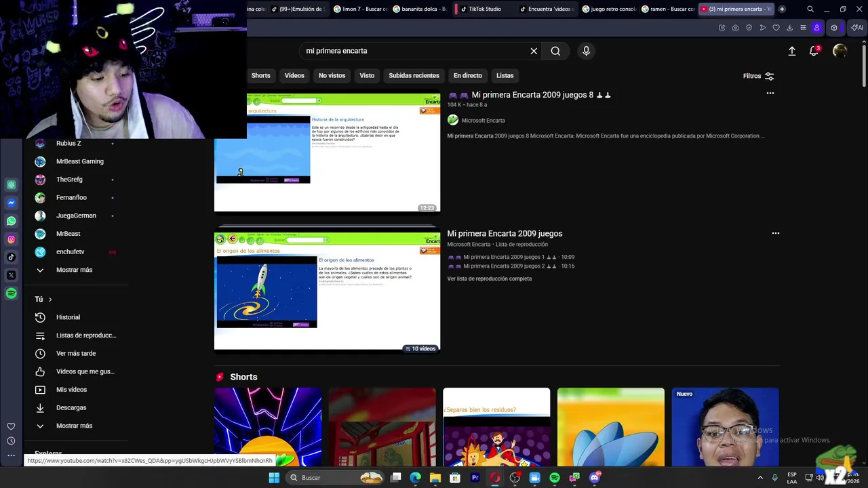Screen dimensions: 868x488
Task: Take a snapshot with browser camera icon
Action: coord(735,28)
